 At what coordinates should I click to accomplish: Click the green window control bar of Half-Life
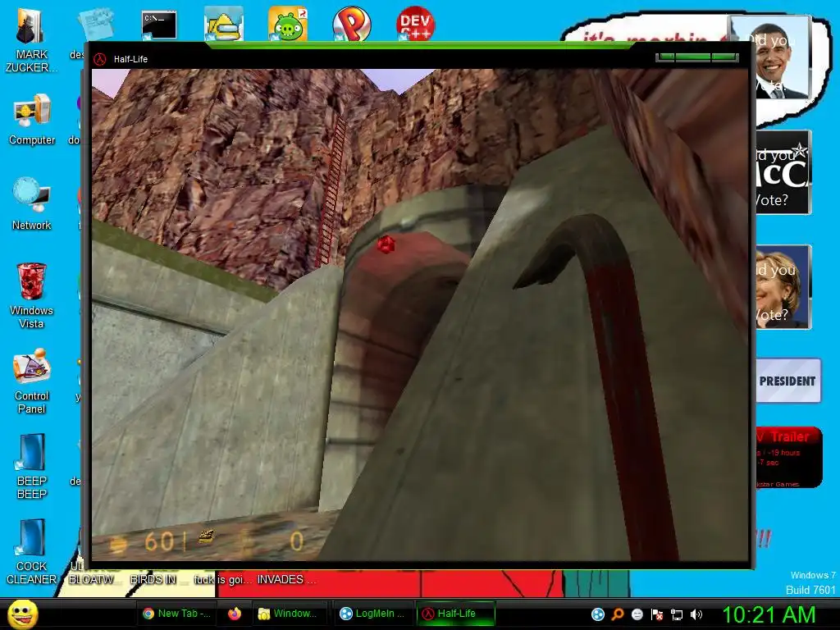pos(697,57)
